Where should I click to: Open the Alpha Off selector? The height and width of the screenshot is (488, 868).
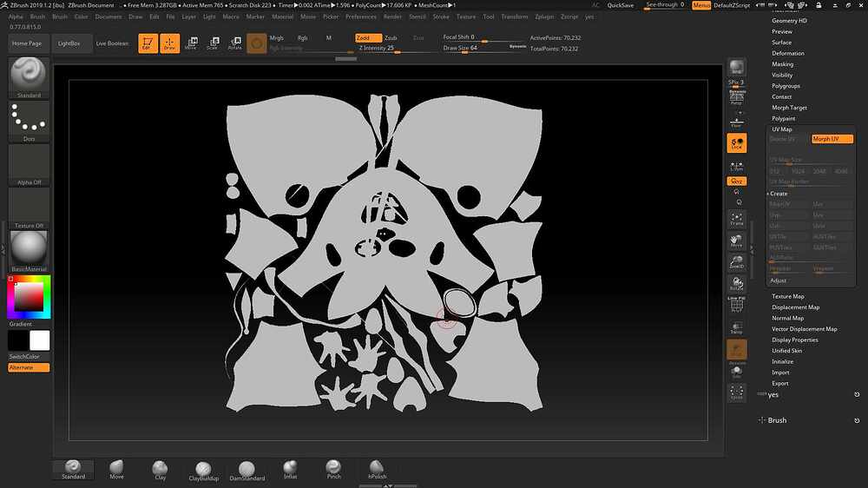(x=29, y=165)
